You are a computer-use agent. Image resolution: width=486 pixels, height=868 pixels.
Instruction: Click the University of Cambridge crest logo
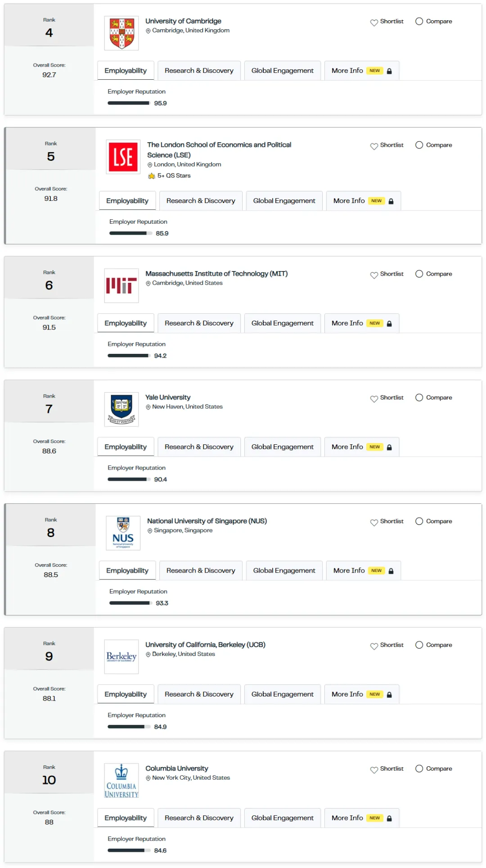121,33
